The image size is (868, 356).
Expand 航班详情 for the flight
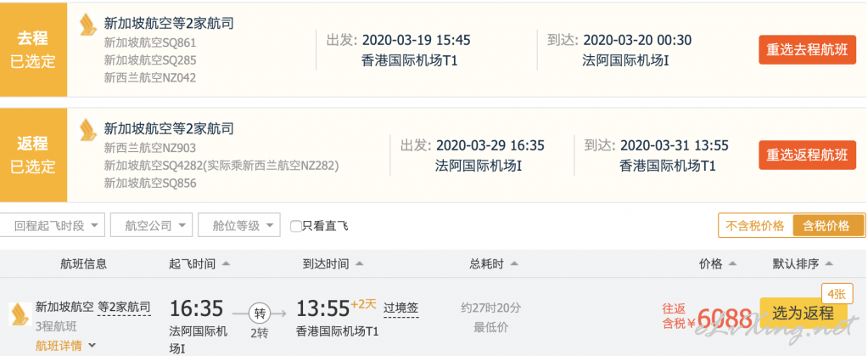[x=66, y=346]
